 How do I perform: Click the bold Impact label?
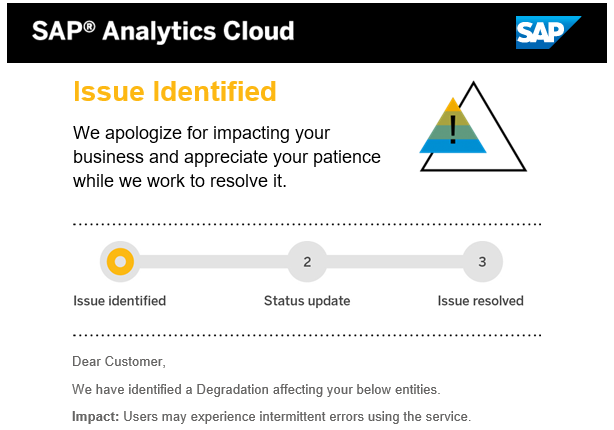click(x=96, y=416)
